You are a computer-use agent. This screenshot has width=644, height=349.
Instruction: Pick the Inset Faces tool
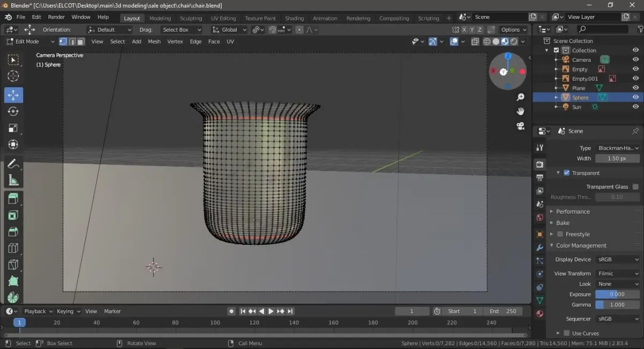point(13,215)
